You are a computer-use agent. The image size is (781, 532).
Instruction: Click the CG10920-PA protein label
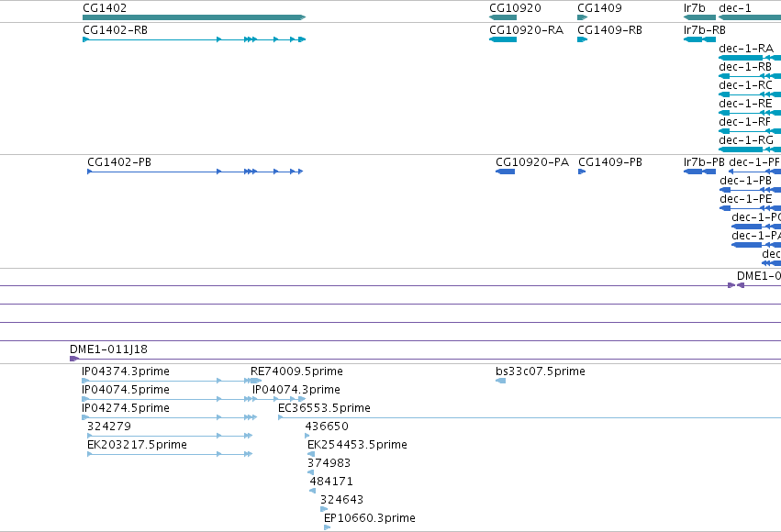click(532, 162)
